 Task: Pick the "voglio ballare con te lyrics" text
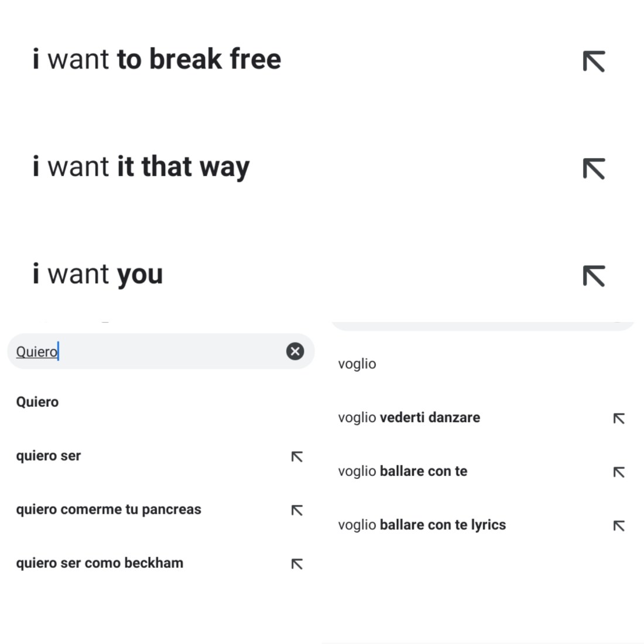tap(422, 525)
